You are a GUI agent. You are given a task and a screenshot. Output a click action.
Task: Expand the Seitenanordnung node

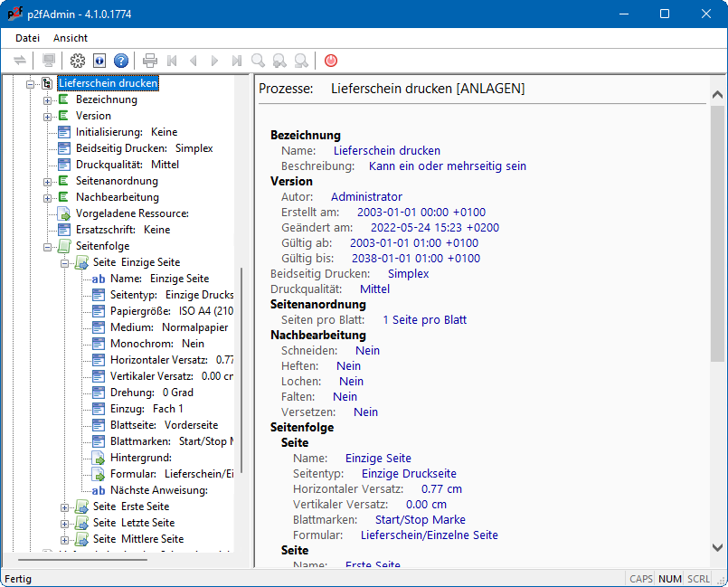click(48, 181)
